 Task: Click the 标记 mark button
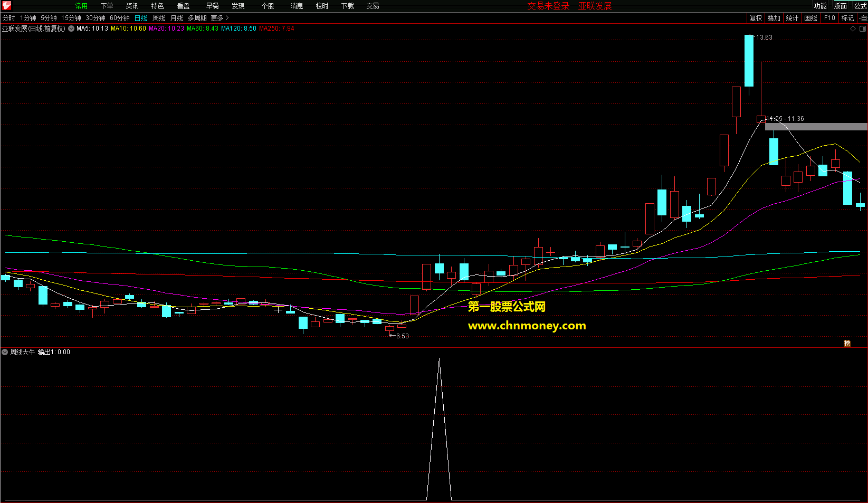tap(847, 18)
